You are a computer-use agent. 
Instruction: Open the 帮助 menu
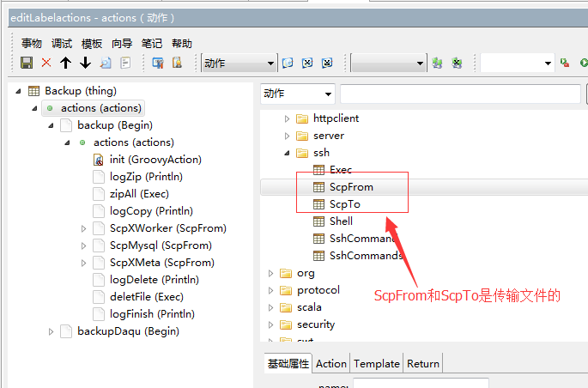[182, 44]
